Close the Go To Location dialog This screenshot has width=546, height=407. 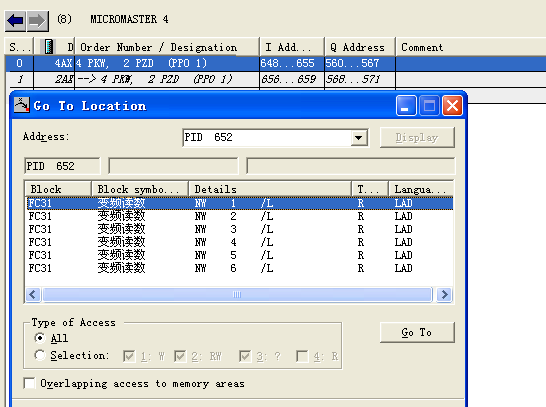point(452,105)
